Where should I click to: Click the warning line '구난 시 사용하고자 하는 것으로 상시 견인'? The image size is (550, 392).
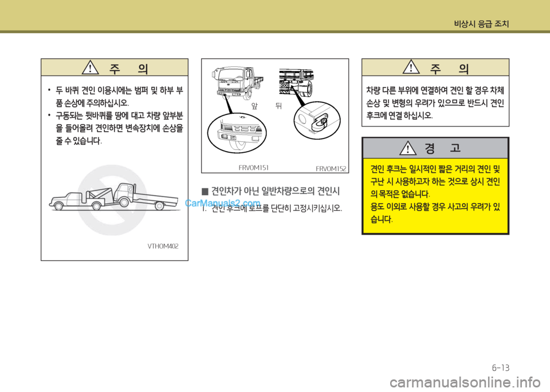(x=435, y=182)
